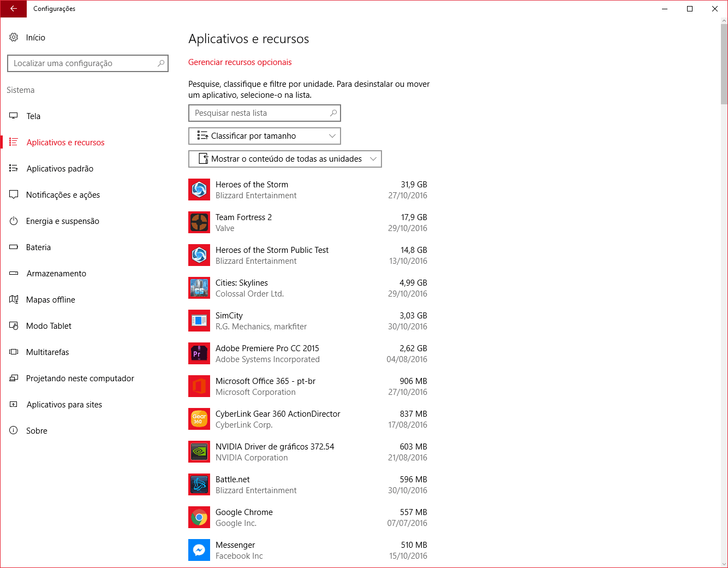
Task: Click the Adobe Premiere Pro CC 2015 icon
Action: point(199,353)
